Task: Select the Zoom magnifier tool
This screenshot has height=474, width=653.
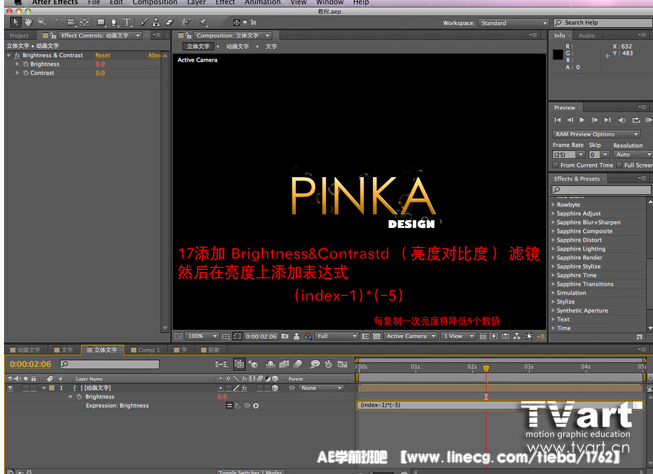Action: (42, 22)
